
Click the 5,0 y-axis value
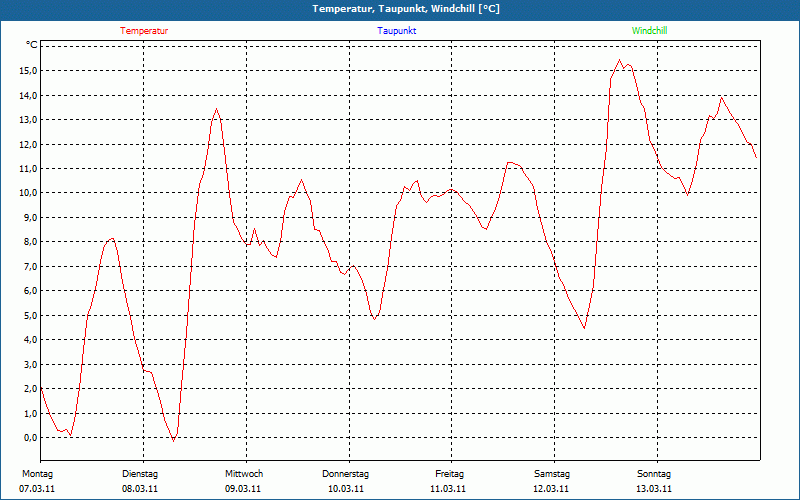[30, 315]
